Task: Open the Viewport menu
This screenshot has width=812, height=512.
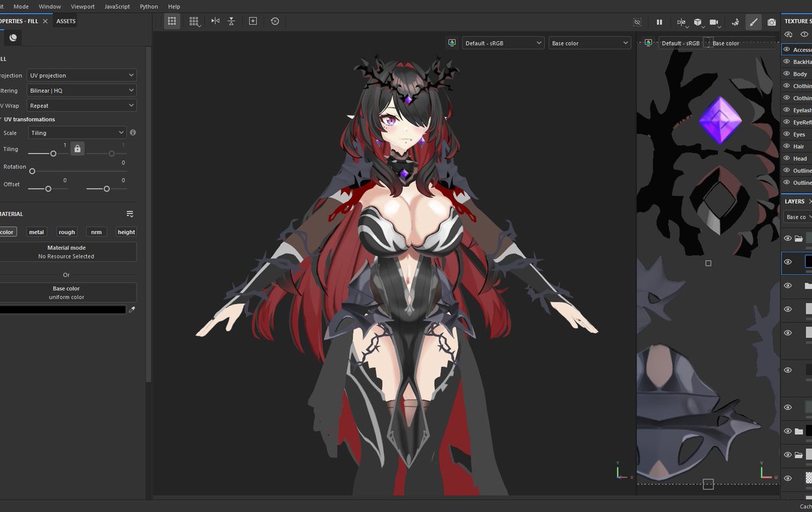Action: tap(83, 6)
